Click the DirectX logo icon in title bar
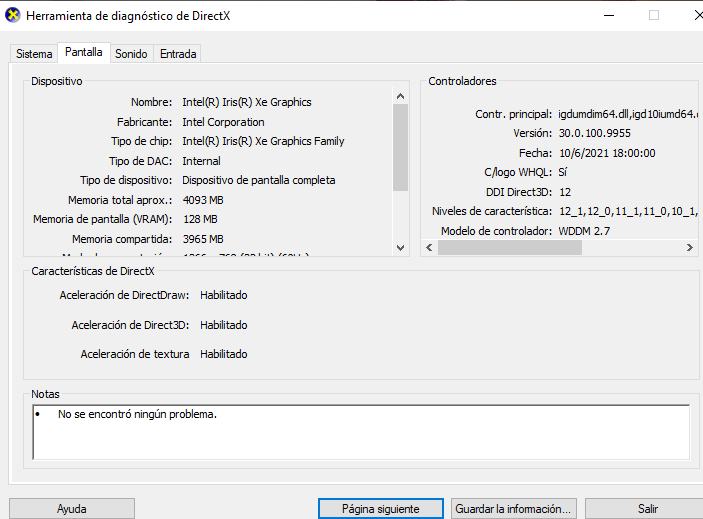Image resolution: width=703 pixels, height=519 pixels. point(13,15)
